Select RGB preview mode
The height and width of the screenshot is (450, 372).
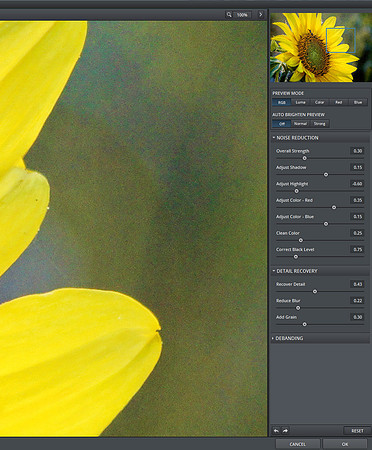tap(282, 102)
